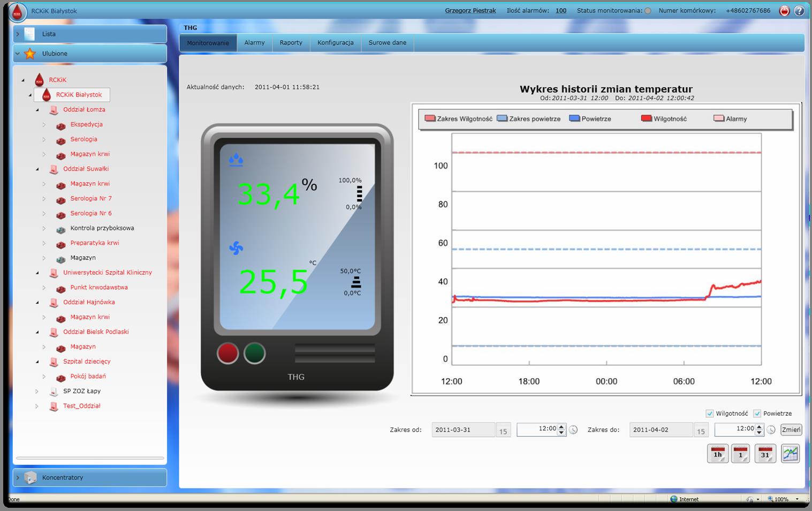
Task: Click the Zakres od date field
Action: click(x=463, y=429)
